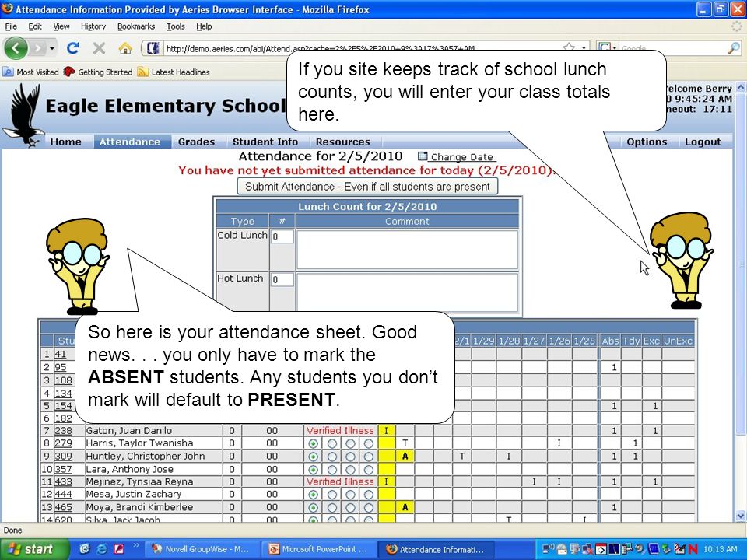Screen dimensions: 747x560
Task: Go to the browser Home page icon
Action: pos(124,48)
